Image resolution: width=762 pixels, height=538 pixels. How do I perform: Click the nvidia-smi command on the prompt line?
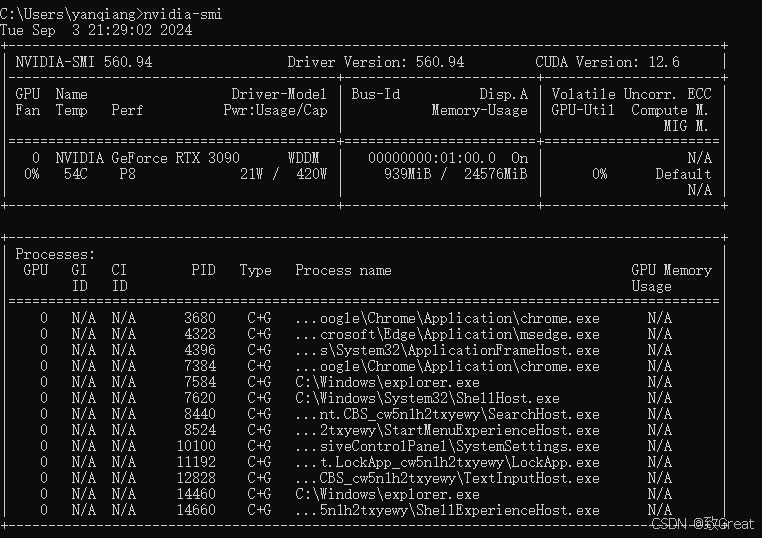(x=183, y=13)
